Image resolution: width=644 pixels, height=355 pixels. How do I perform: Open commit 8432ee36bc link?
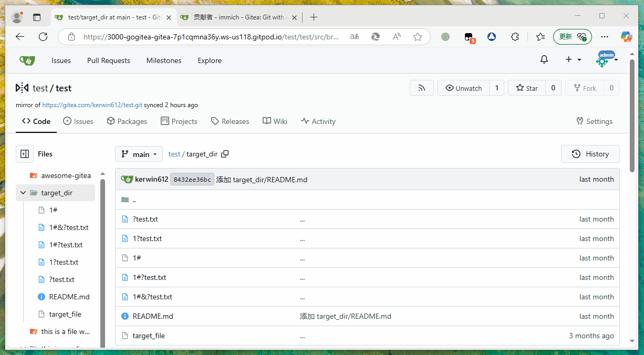[x=192, y=180]
